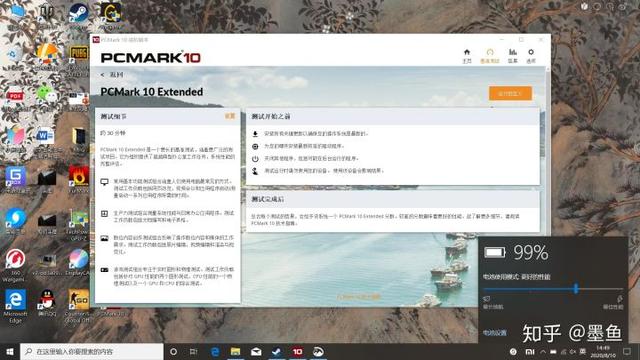
Task: Click the PCMark window's vertical scrollbar
Action: point(548,151)
